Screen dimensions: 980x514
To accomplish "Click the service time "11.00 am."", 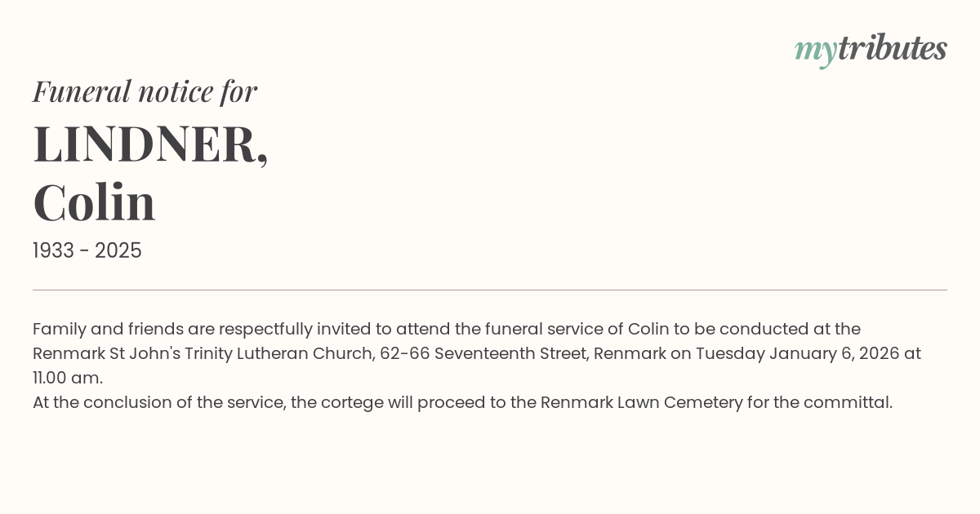I will [x=68, y=378].
